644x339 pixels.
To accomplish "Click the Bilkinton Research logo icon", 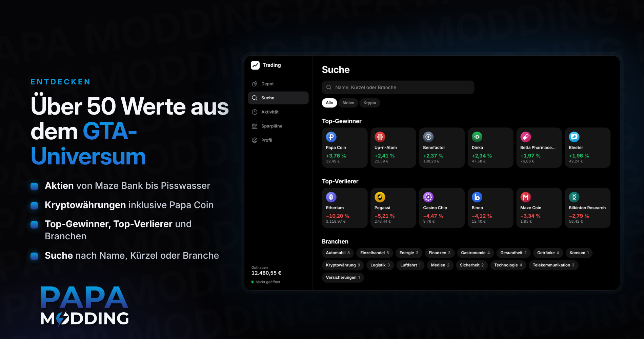I will click(x=574, y=197).
